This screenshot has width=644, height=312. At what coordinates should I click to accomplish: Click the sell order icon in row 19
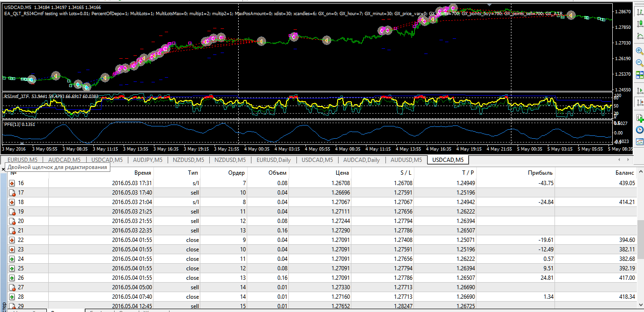(x=13, y=212)
